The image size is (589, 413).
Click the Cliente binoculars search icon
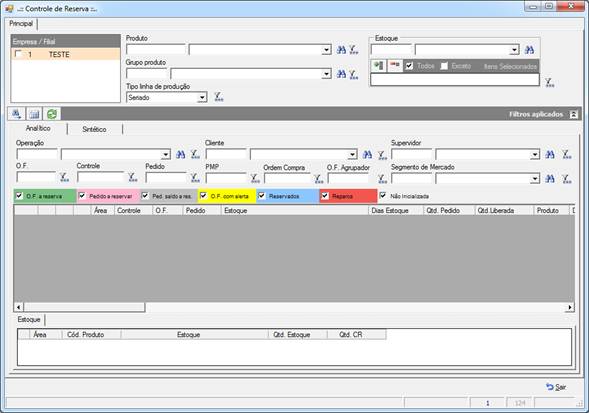point(367,154)
